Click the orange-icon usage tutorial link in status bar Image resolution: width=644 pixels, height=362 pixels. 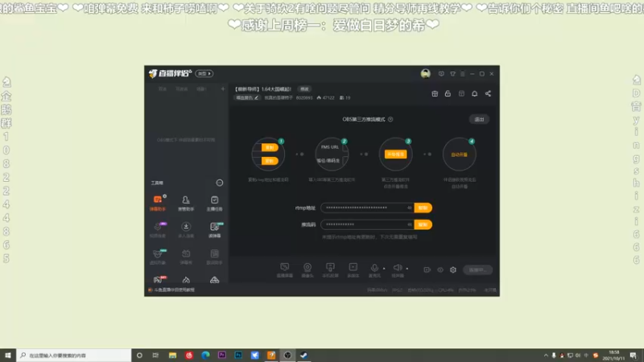coord(171,290)
